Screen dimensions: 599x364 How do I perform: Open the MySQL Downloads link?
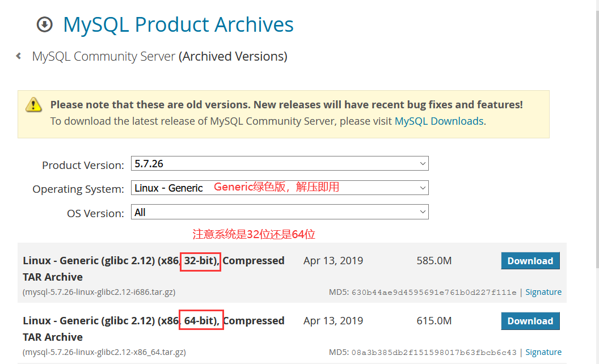pyautogui.click(x=439, y=121)
